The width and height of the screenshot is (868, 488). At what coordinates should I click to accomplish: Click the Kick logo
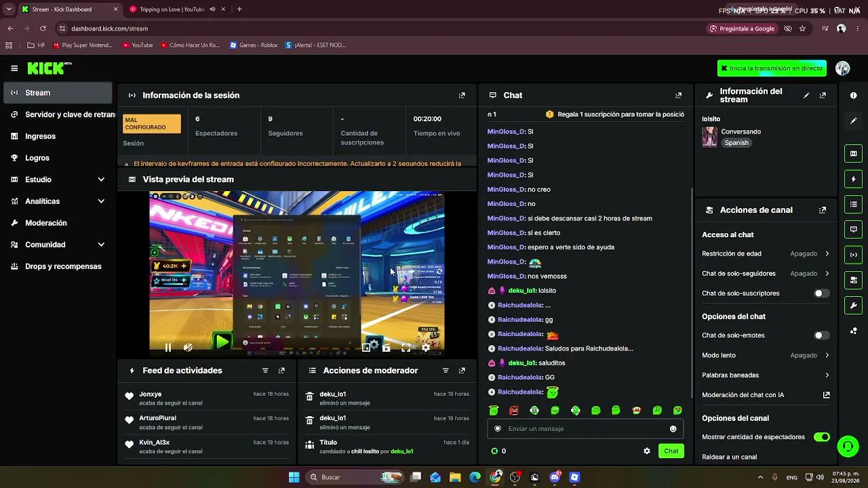(x=49, y=68)
